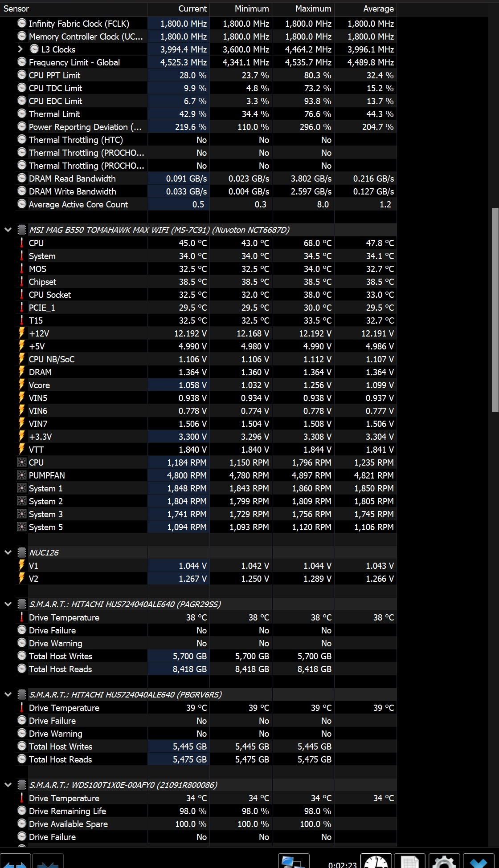Viewport: 499px width, 868px height.
Task: Expand the L3 Clocks row
Action: (20, 49)
